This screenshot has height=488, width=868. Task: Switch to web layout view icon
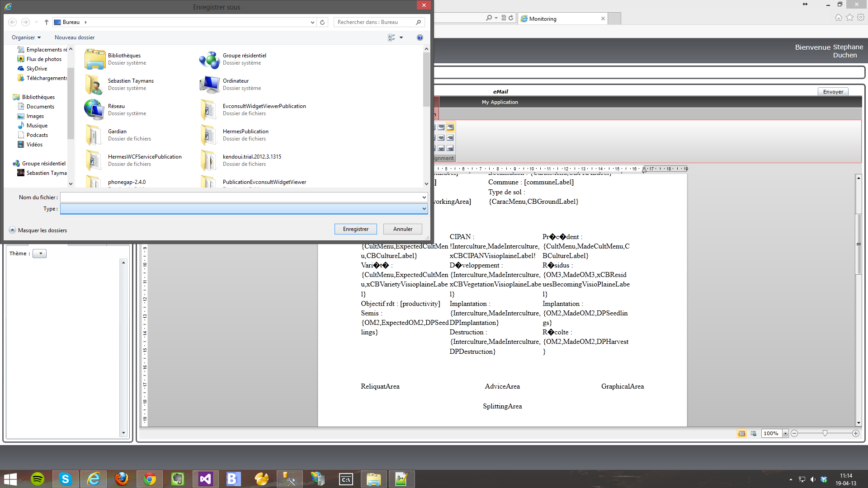click(754, 433)
